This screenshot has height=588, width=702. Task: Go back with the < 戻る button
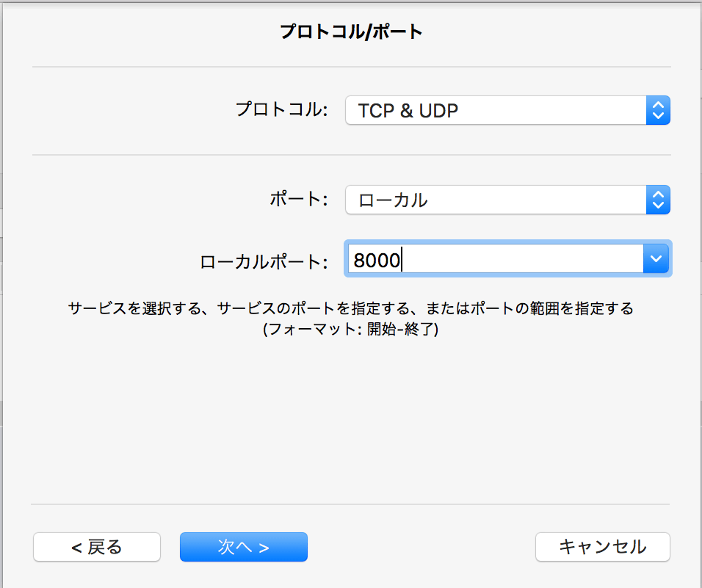97,547
